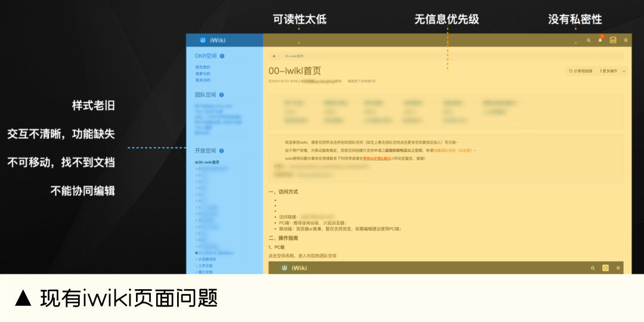This screenshot has height=322, width=644.
Task: Click the line 点击空间名称，进入对应的团队空间
Action: click(x=302, y=256)
